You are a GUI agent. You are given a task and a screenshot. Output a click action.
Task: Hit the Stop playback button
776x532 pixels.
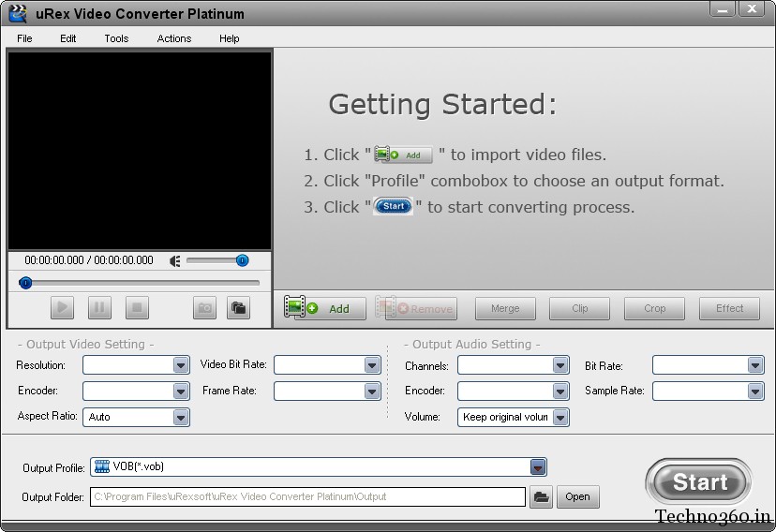pos(137,307)
